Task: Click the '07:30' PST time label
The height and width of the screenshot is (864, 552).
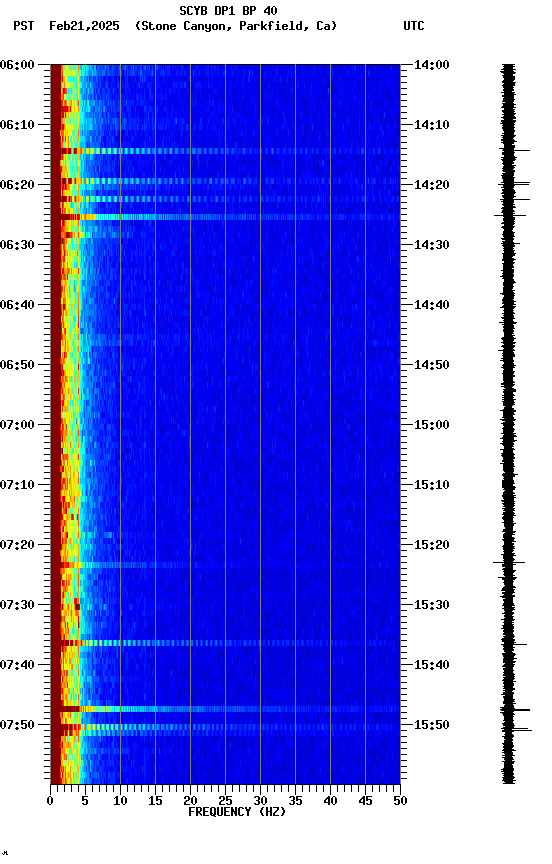Action: 17,605
